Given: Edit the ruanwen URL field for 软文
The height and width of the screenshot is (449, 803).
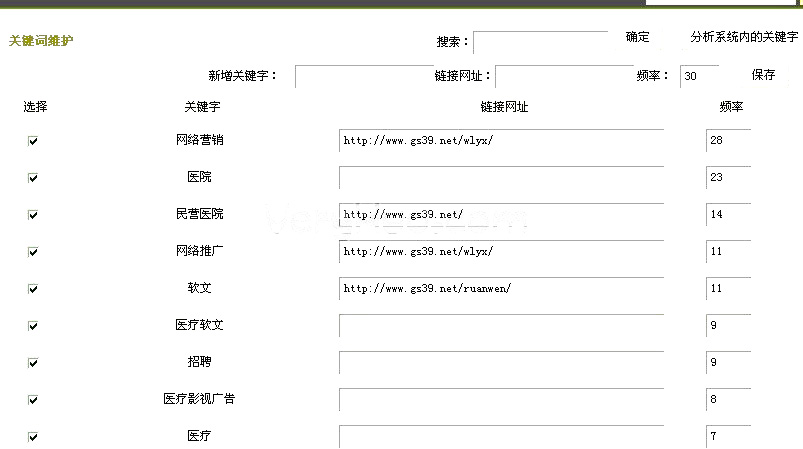Looking at the screenshot, I should pyautogui.click(x=501, y=289).
